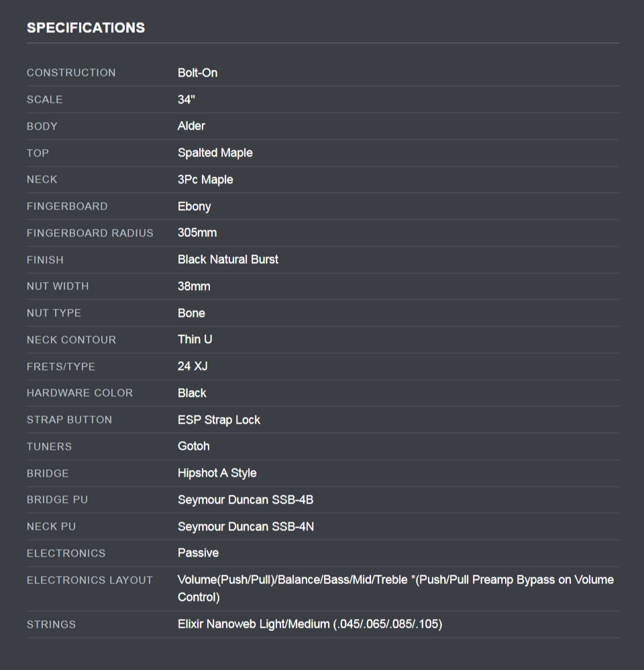Click the Bolt-On construction value
Screen dimensions: 644x670
pos(197,73)
